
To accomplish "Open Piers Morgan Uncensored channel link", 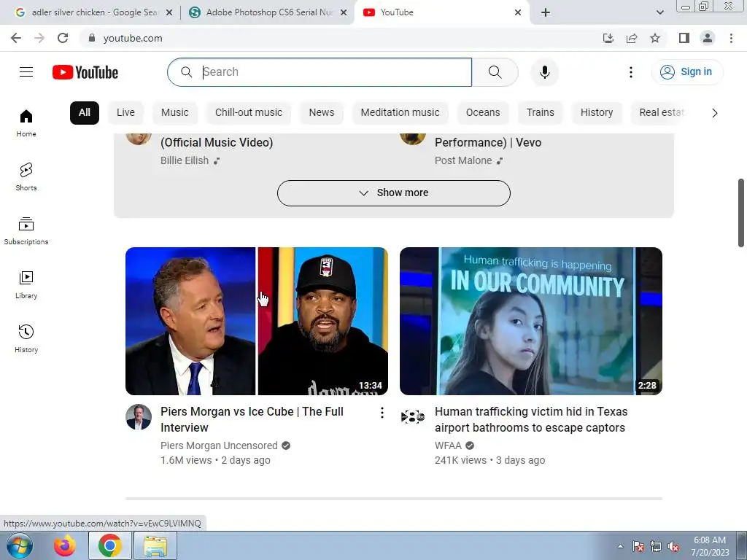I will click(219, 446).
